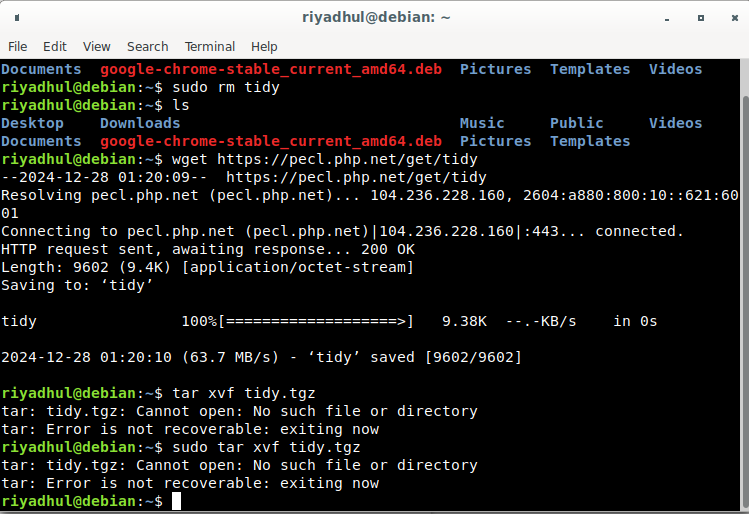Click the '--.-KB/s' speed value

pos(541,321)
